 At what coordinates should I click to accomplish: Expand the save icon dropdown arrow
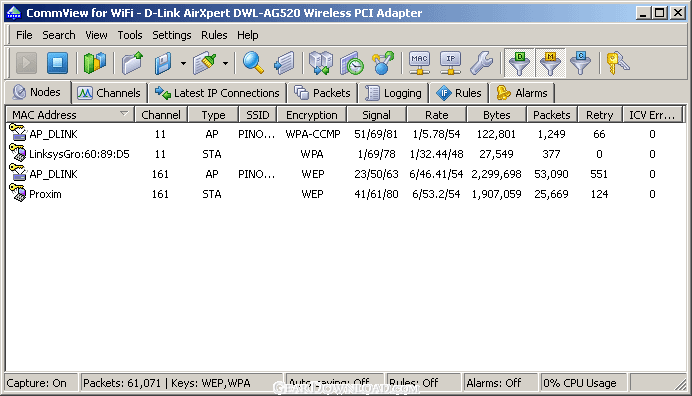tap(183, 64)
